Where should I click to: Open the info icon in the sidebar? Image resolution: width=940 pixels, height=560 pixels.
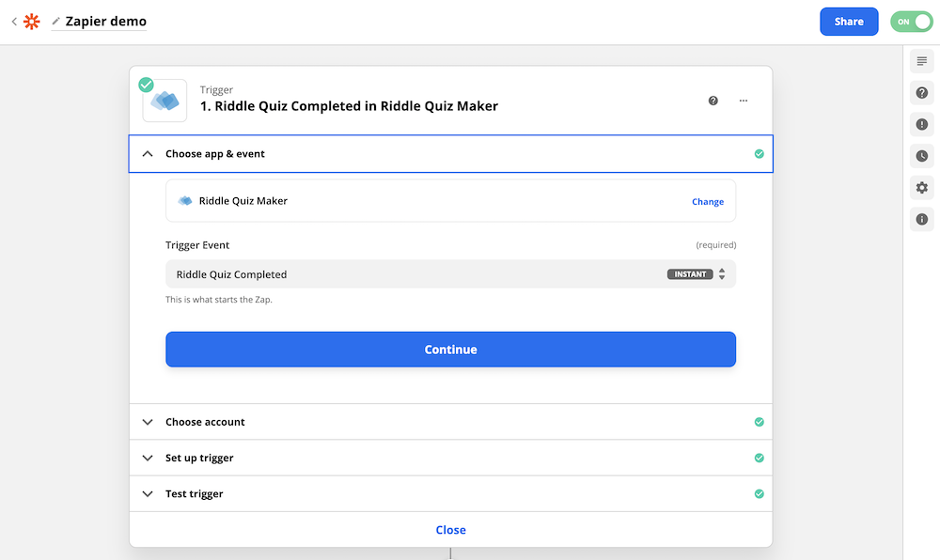click(x=921, y=219)
